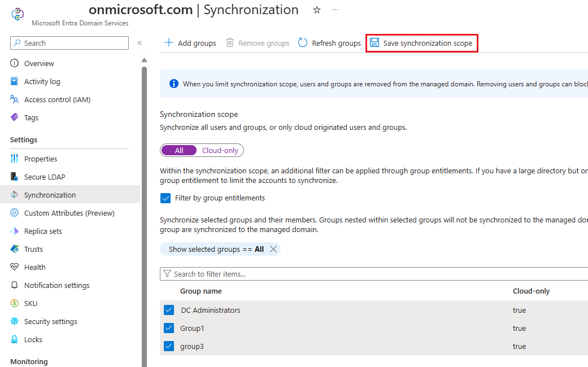Remove the Show selected groups filter
This screenshot has width=588, height=367.
click(x=273, y=249)
